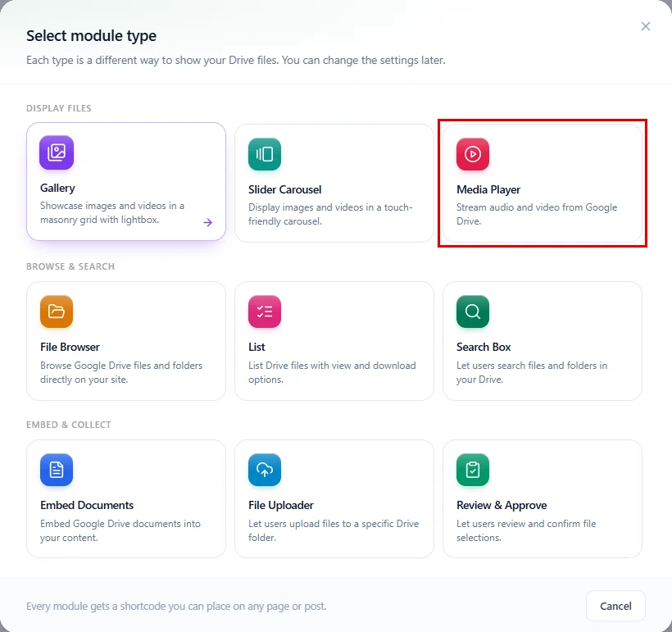Image resolution: width=672 pixels, height=632 pixels.
Task: Click "Embed Google Drive documents into your content" text
Action: pos(120,531)
